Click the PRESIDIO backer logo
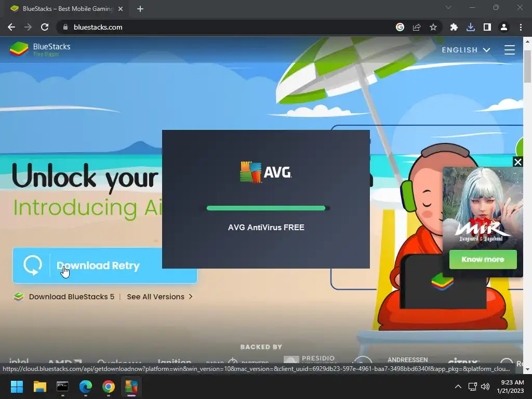Viewport: 532px width, 399px height. pos(309,360)
